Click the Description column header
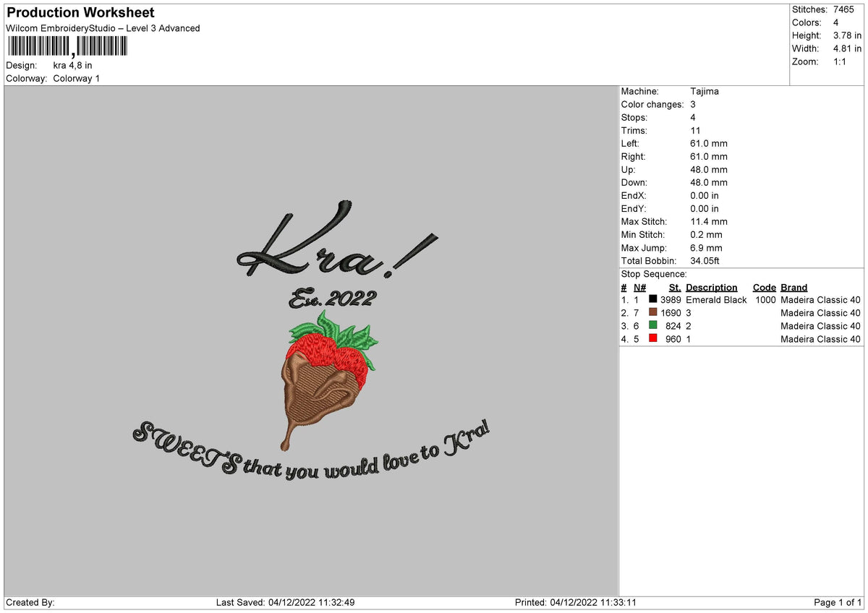The width and height of the screenshot is (868, 613). coord(712,287)
